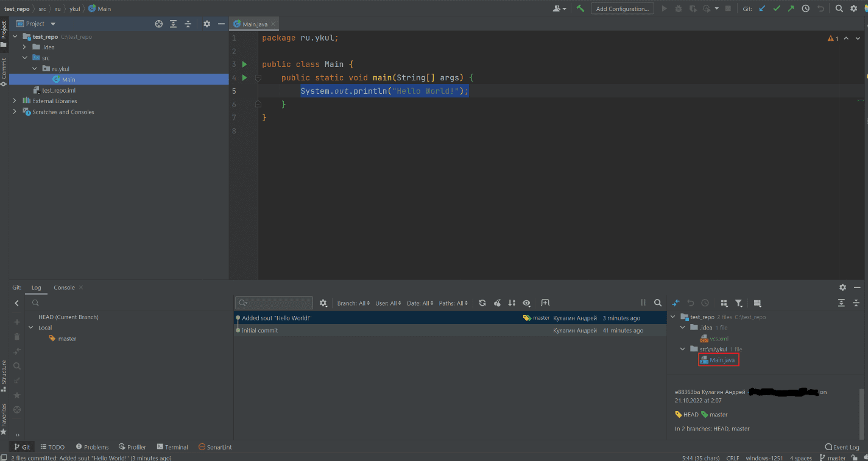The width and height of the screenshot is (868, 461).
Task: Expand External Libraries node
Action: tap(15, 101)
